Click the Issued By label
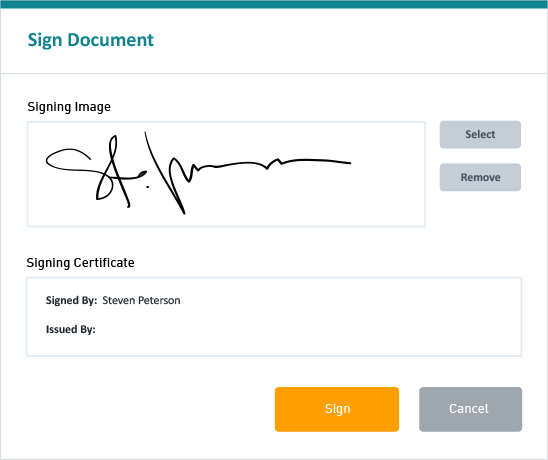This screenshot has width=548, height=460. pyautogui.click(x=71, y=329)
